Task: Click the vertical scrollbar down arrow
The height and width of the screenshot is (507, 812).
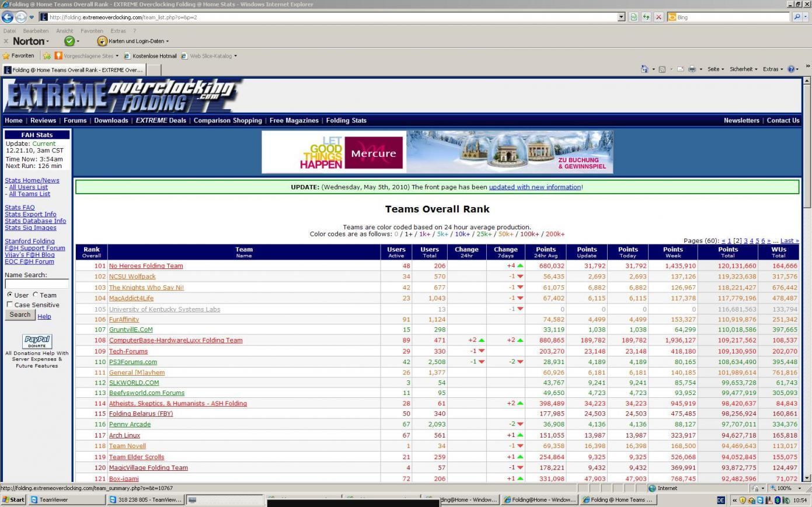Action: pos(807,477)
